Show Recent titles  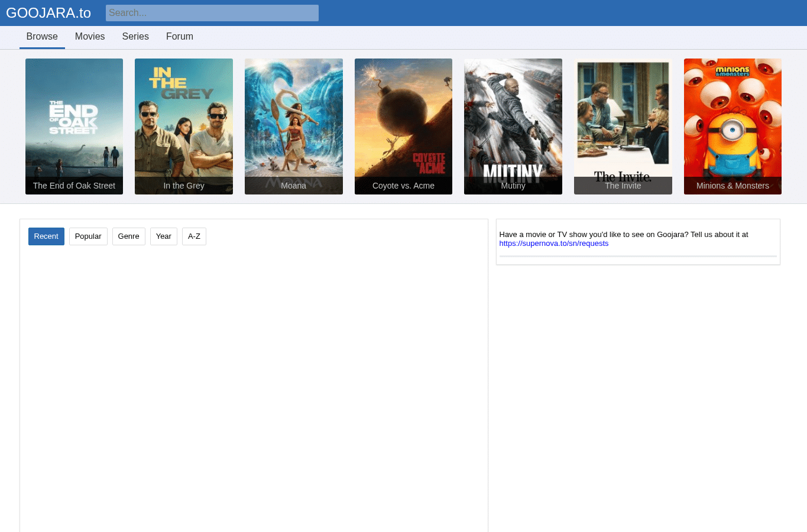[x=46, y=236]
